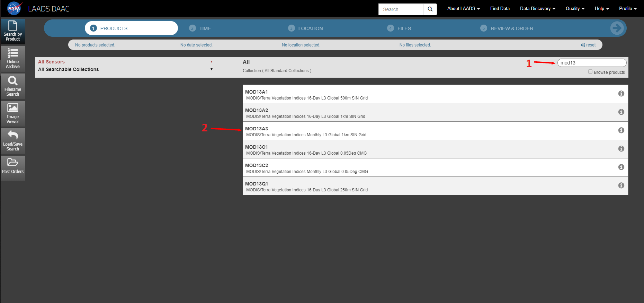Show info for MOD13A1 product
The width and height of the screenshot is (644, 303).
click(621, 94)
